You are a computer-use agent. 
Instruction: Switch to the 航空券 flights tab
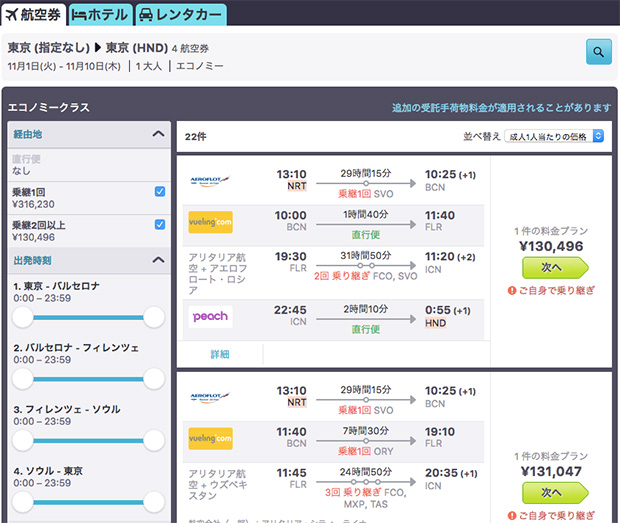pyautogui.click(x=33, y=15)
